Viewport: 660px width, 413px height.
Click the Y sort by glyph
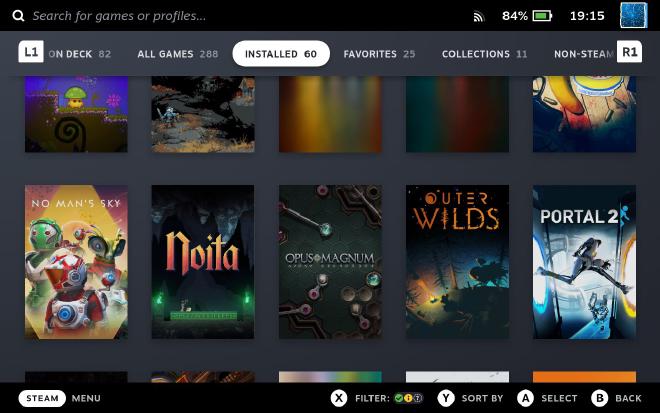pos(446,398)
